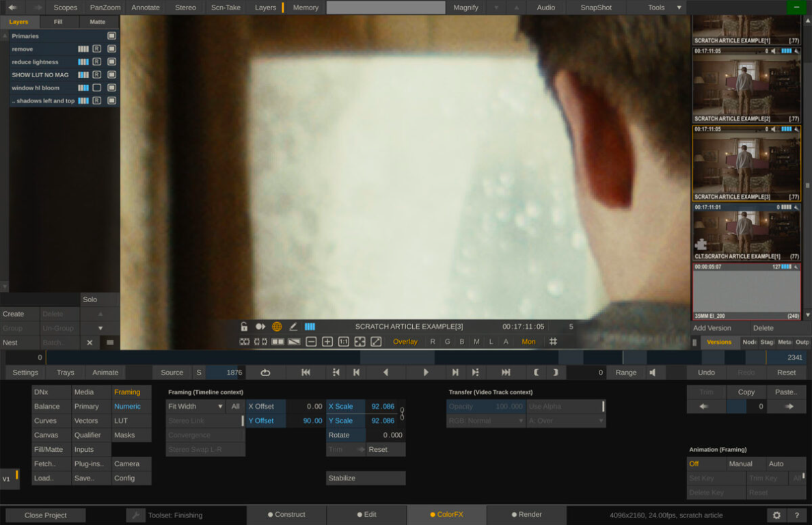Click the loop playback icon
The image size is (812, 525).
point(265,373)
